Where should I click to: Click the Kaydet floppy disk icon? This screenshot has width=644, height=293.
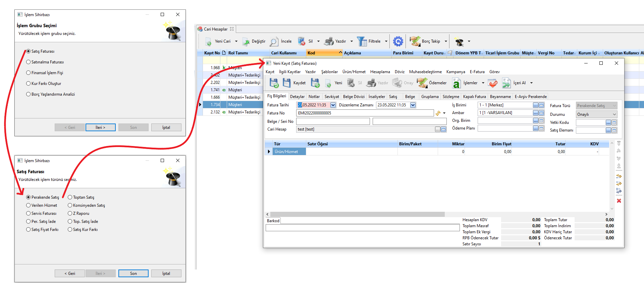tap(287, 83)
